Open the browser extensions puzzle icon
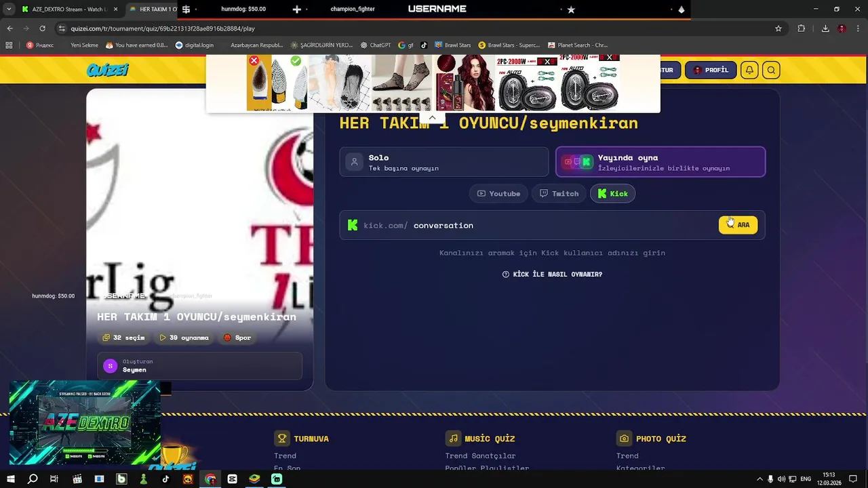The image size is (868, 488). pyautogui.click(x=802, y=28)
